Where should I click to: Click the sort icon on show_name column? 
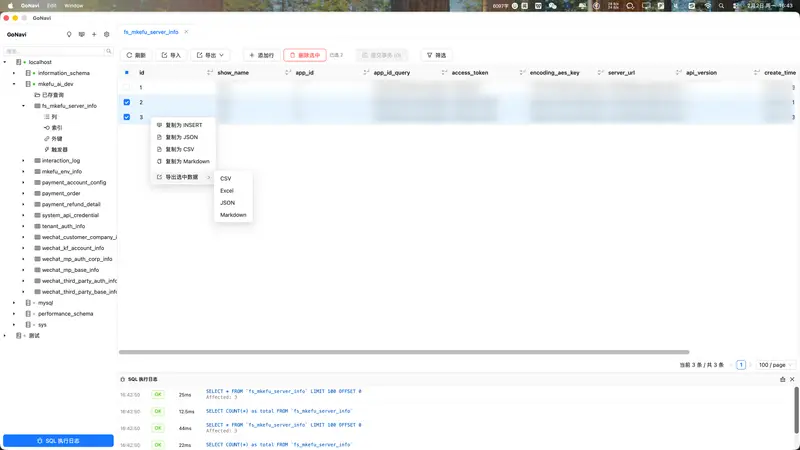pos(283,73)
